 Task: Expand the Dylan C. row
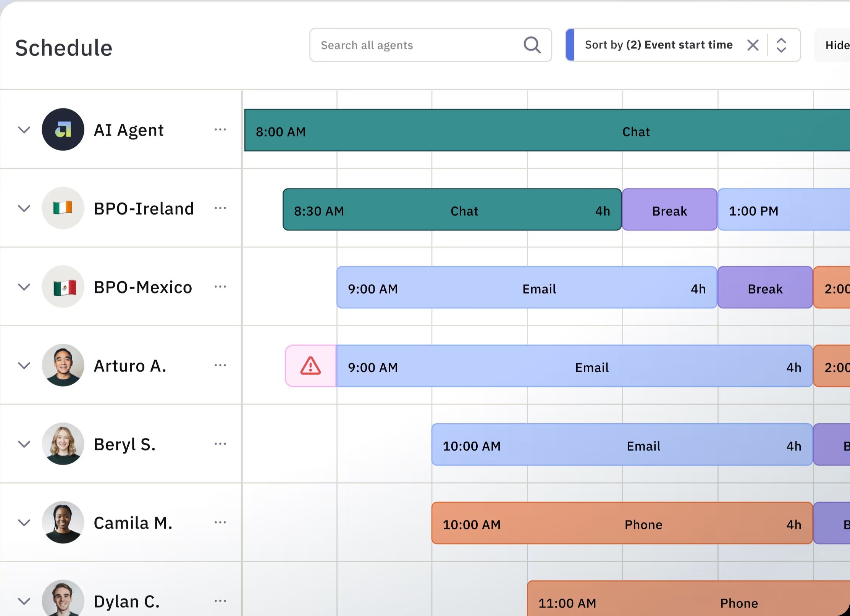[x=24, y=601]
